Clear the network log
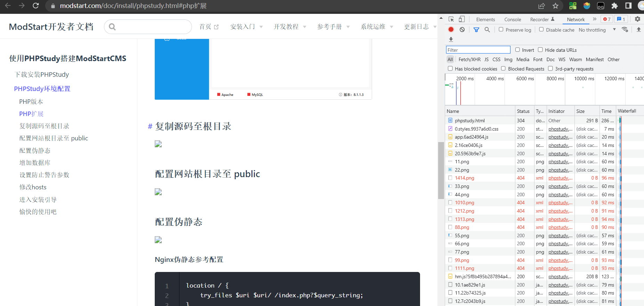Viewport: 644px width, 306px height. [462, 30]
